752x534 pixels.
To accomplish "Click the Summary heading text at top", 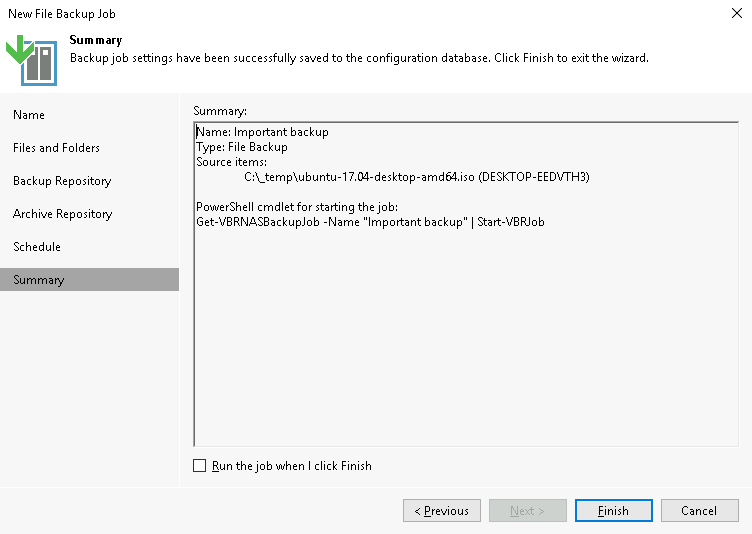I will click(x=95, y=40).
